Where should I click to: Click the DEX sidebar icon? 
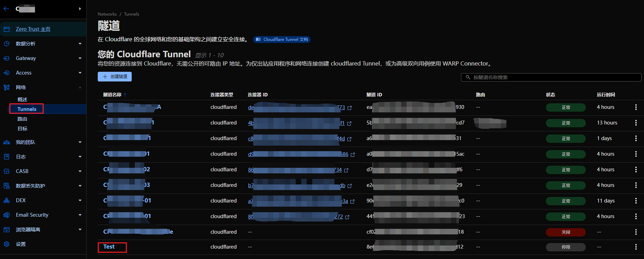(x=7, y=200)
